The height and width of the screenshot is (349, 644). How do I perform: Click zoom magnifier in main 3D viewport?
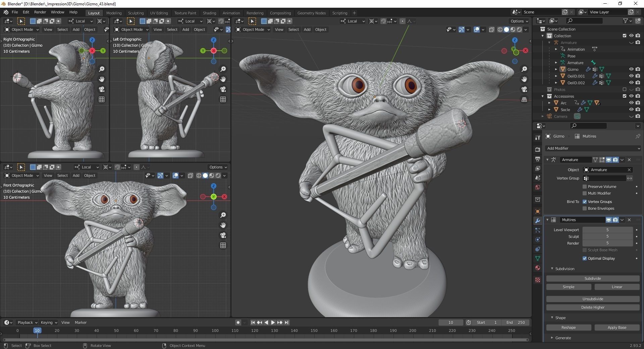pos(524,69)
